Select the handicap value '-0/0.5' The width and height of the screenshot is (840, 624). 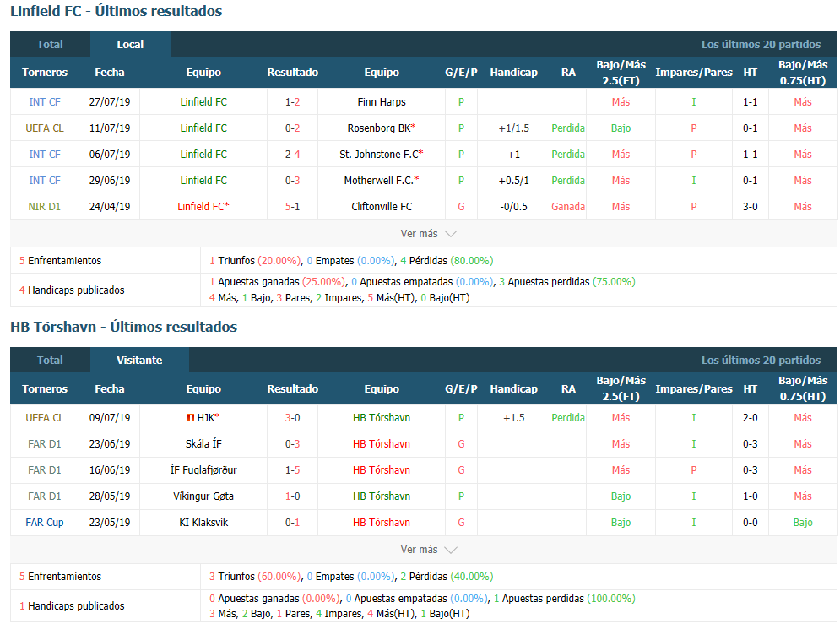tap(514, 207)
